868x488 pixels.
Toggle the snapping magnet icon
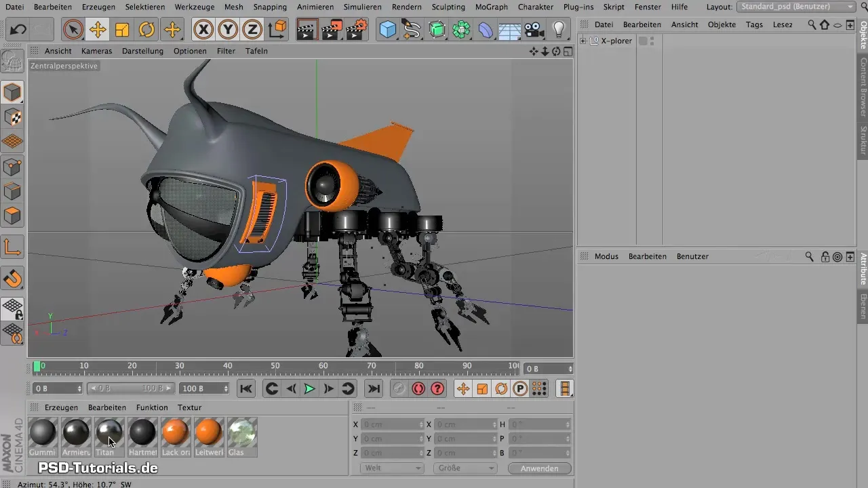pos(13,278)
